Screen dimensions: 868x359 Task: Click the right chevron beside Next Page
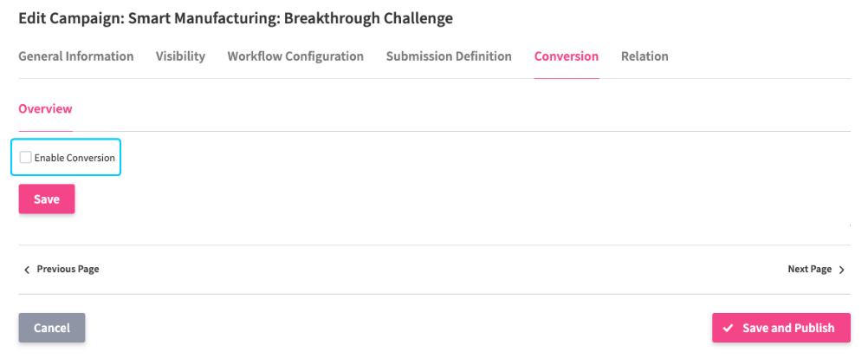pos(842,270)
